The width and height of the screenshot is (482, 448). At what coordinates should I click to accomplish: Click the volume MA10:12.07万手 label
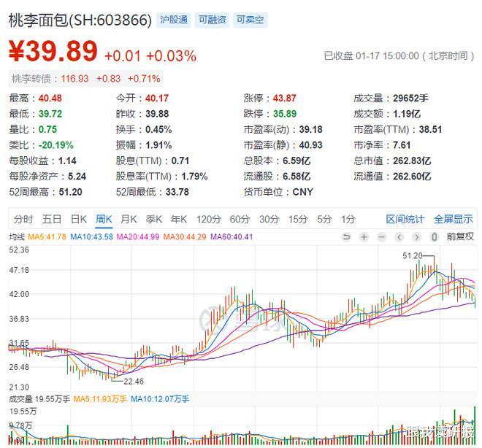tap(160, 399)
